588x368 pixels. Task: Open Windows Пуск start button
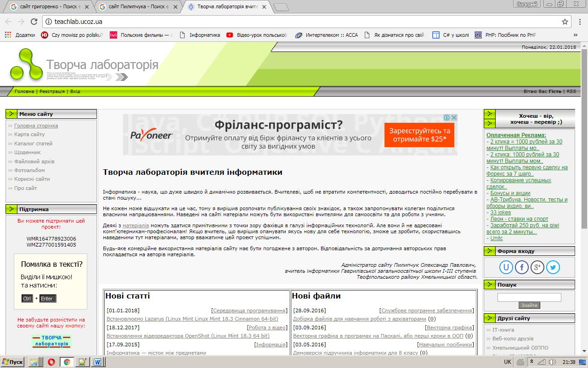click(12, 362)
